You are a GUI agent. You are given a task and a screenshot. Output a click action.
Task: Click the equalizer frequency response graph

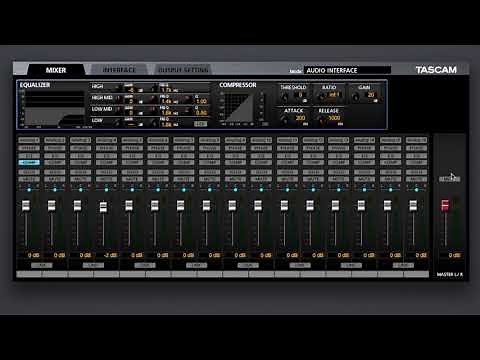tap(55, 109)
